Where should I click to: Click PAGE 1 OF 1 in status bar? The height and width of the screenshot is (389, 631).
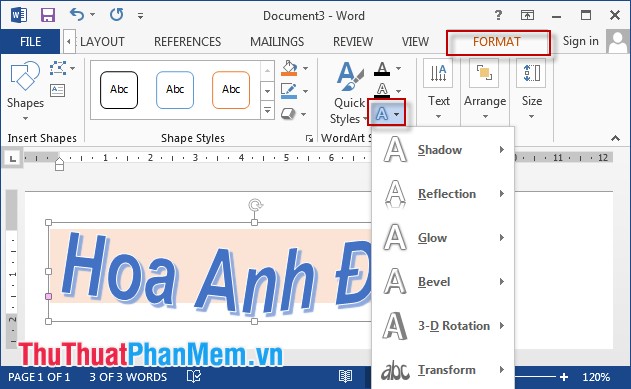tap(39, 377)
